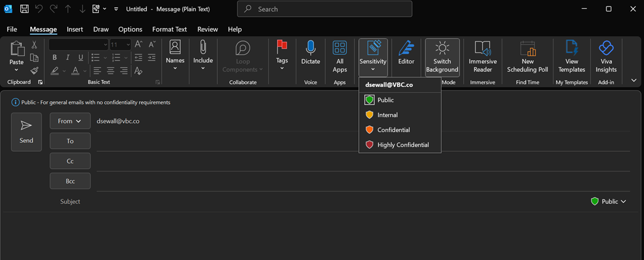Open the Public sensitivity dropdown near Subject

point(608,202)
